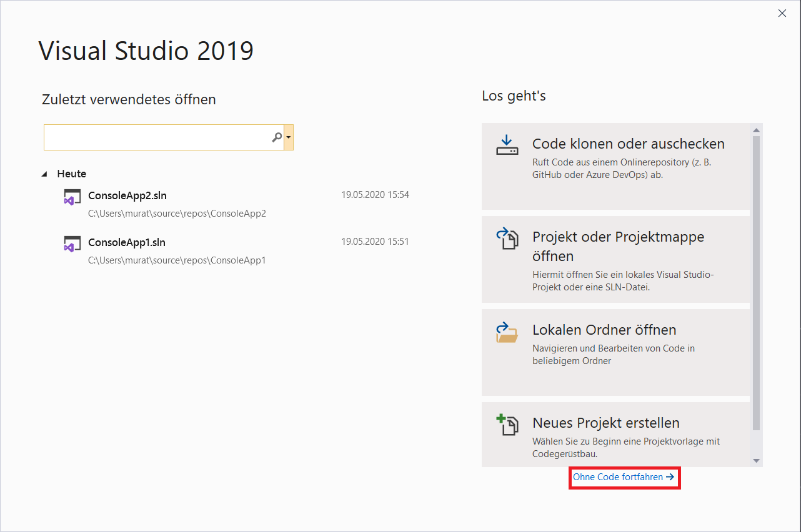The width and height of the screenshot is (801, 532).
Task: Click the scrollbar down arrow
Action: (756, 461)
